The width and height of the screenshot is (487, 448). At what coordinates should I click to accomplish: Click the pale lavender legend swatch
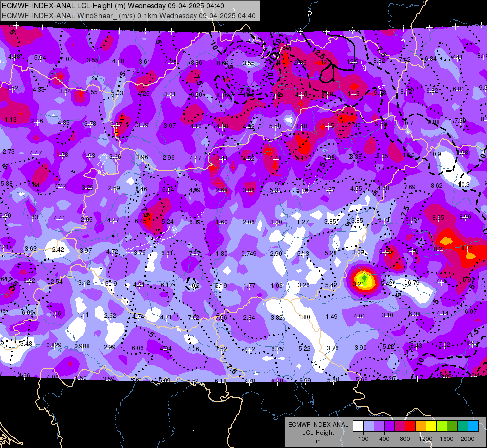tap(368, 426)
